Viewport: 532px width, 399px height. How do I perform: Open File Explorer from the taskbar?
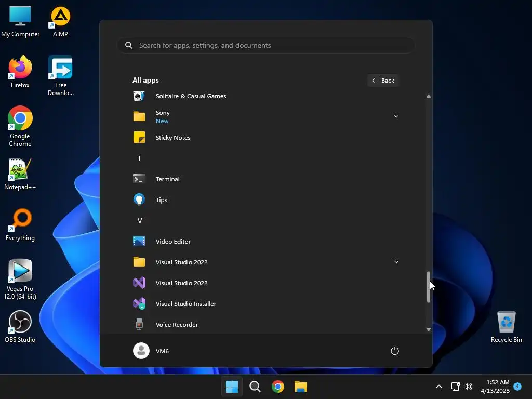(x=301, y=387)
